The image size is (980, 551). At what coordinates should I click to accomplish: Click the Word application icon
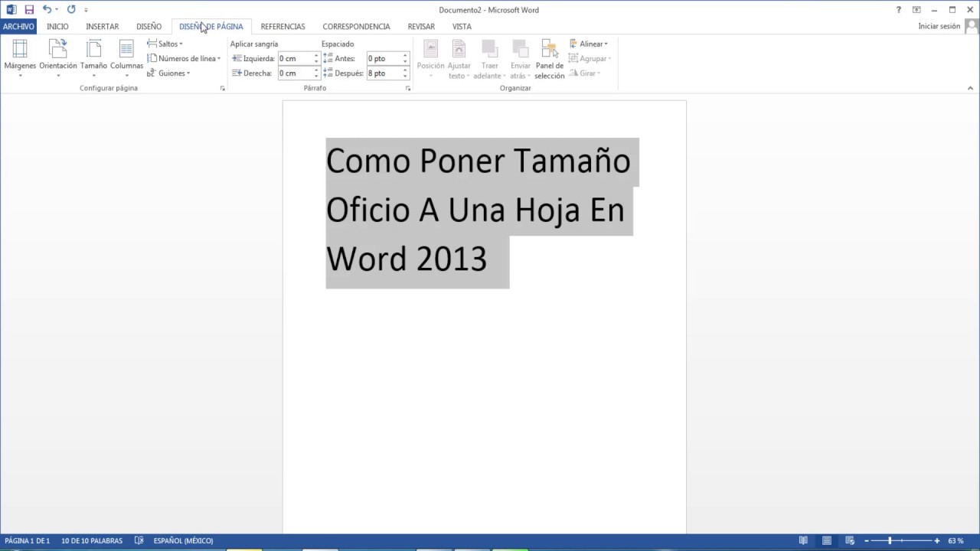(11, 10)
